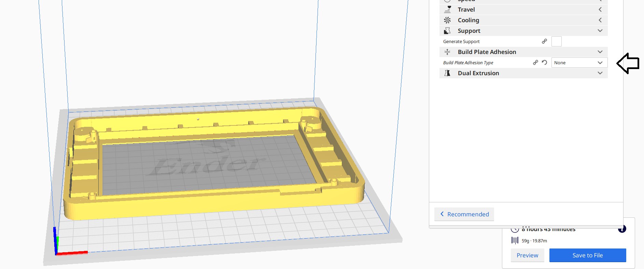Click the link icon beside Build Plate Adhesion Type

point(535,63)
